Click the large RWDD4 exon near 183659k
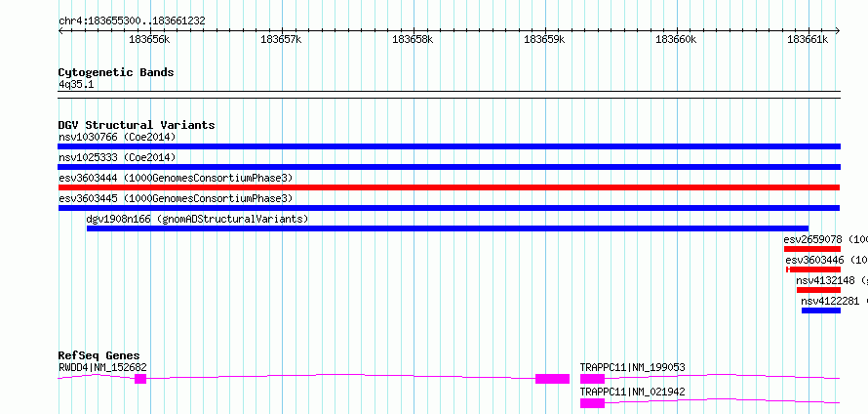This screenshot has width=868, height=414. pos(552,379)
